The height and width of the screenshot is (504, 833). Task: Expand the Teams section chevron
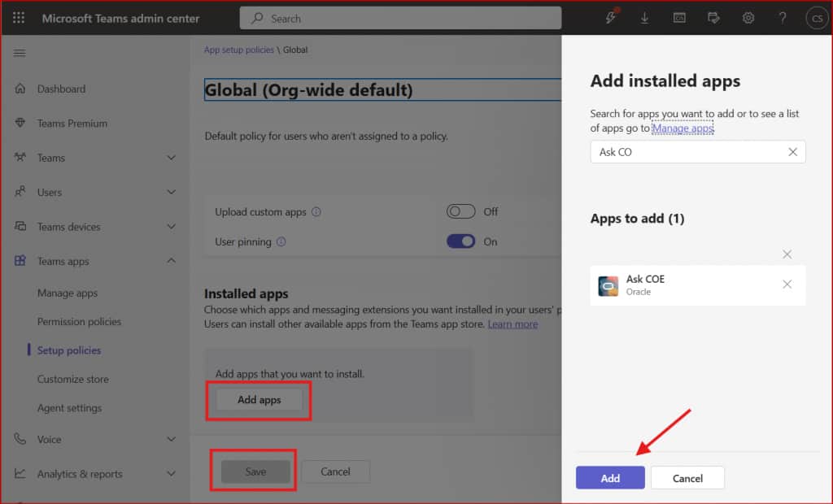click(x=171, y=158)
